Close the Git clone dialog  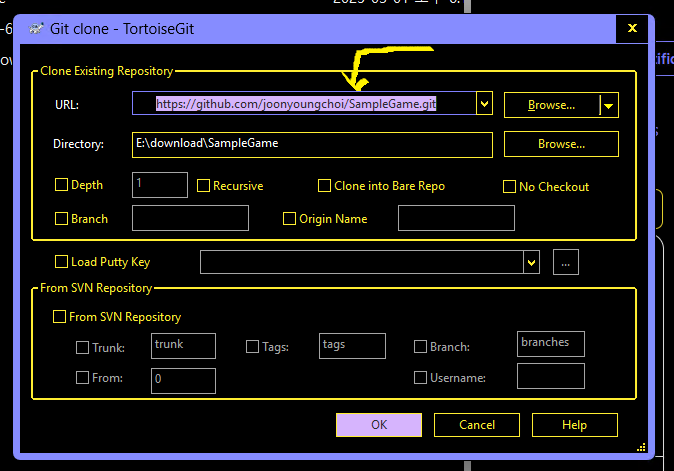pos(632,28)
